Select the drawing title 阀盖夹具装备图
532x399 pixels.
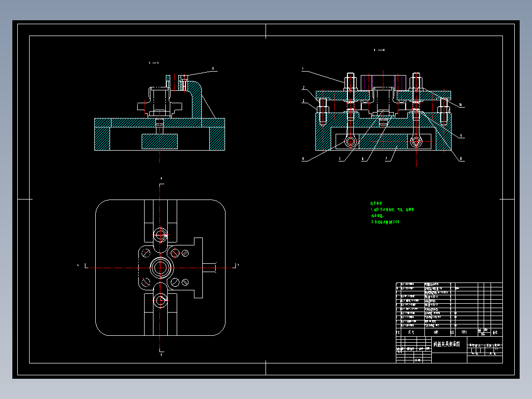pos(447,344)
